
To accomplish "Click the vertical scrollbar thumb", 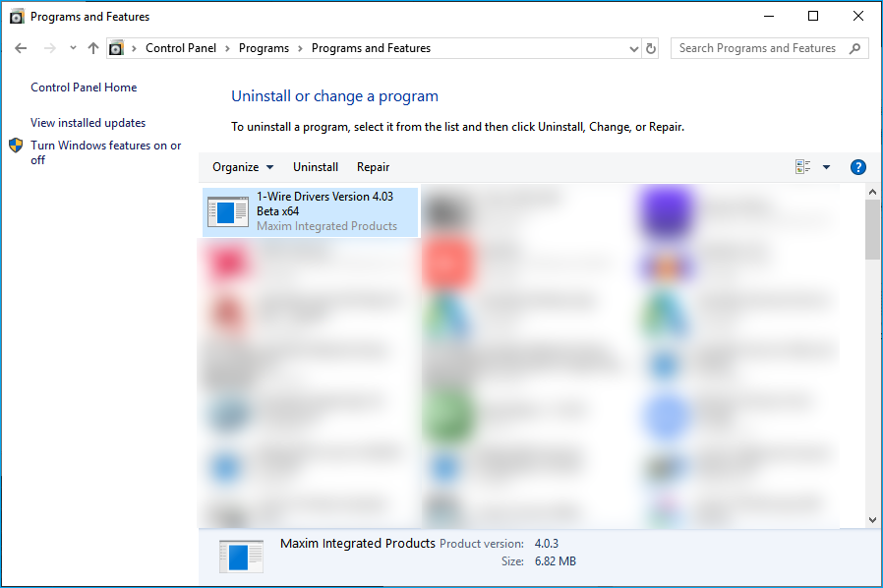I will (x=873, y=230).
